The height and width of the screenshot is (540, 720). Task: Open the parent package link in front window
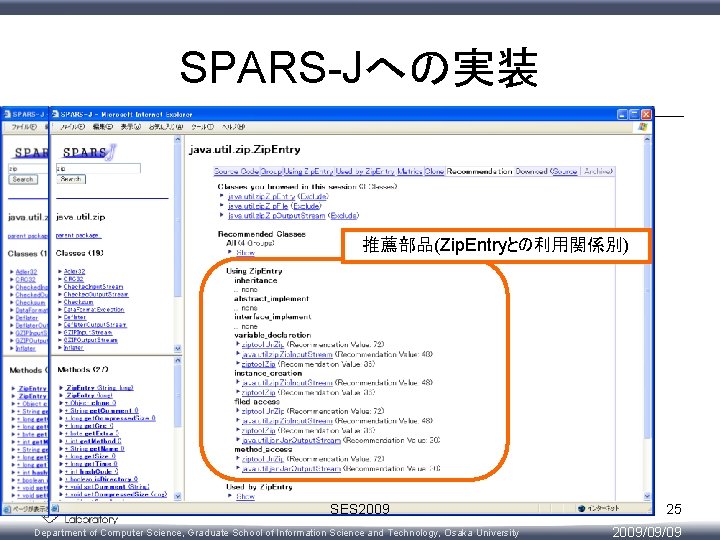click(78, 236)
